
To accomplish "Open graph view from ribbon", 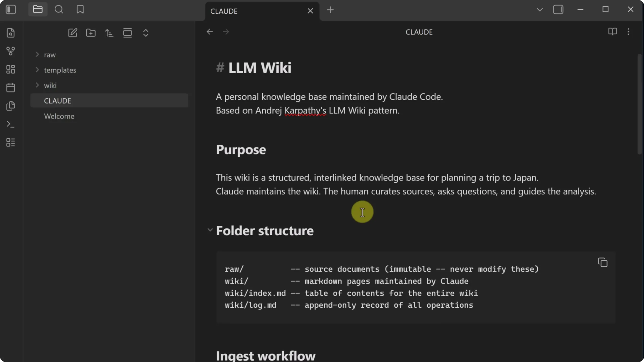I will point(11,51).
